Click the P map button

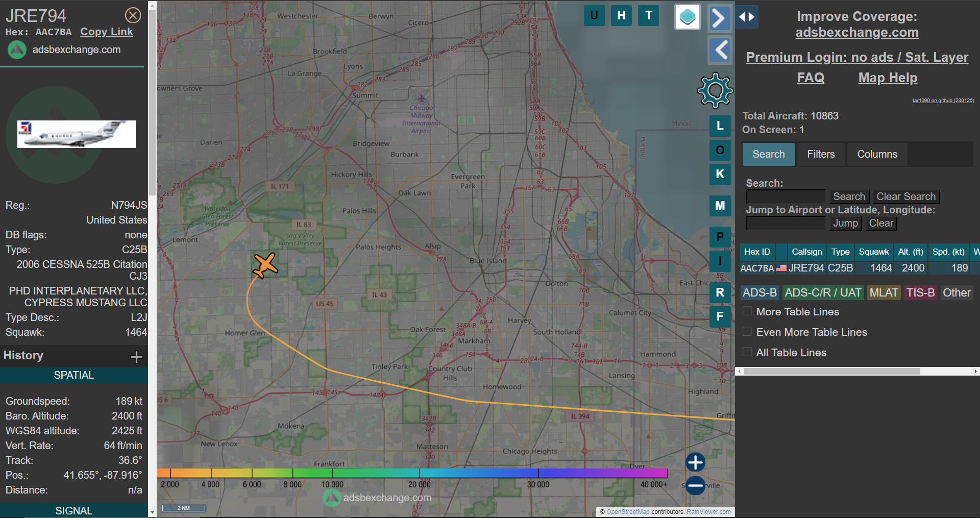(x=720, y=237)
